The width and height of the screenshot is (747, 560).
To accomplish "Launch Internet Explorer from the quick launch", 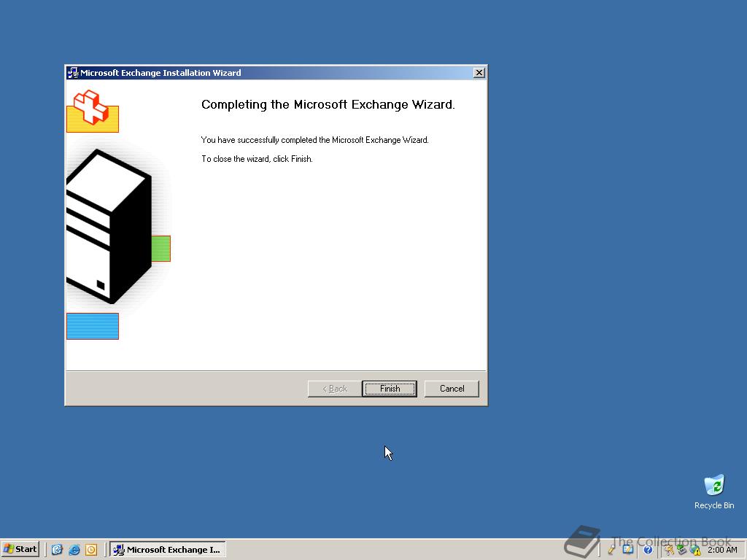I will 74,550.
